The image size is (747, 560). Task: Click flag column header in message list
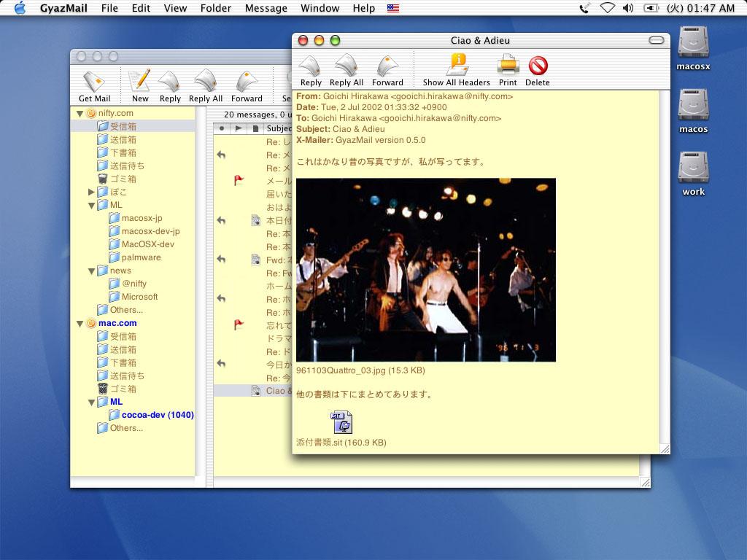pyautogui.click(x=239, y=128)
